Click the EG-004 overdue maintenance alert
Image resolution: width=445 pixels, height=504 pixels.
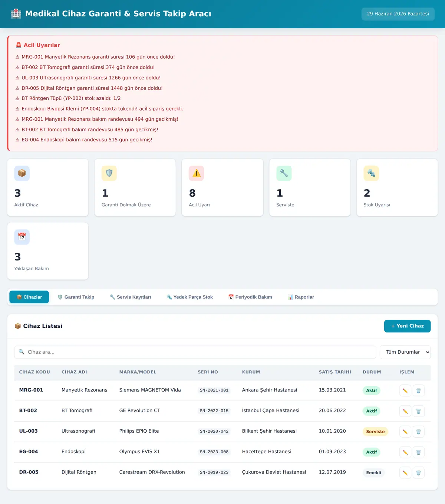[84, 140]
